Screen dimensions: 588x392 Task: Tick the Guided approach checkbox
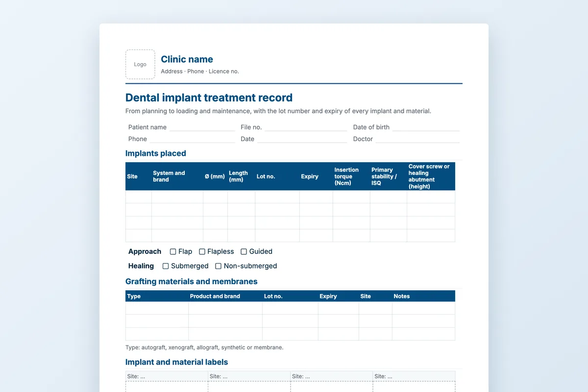click(x=244, y=251)
